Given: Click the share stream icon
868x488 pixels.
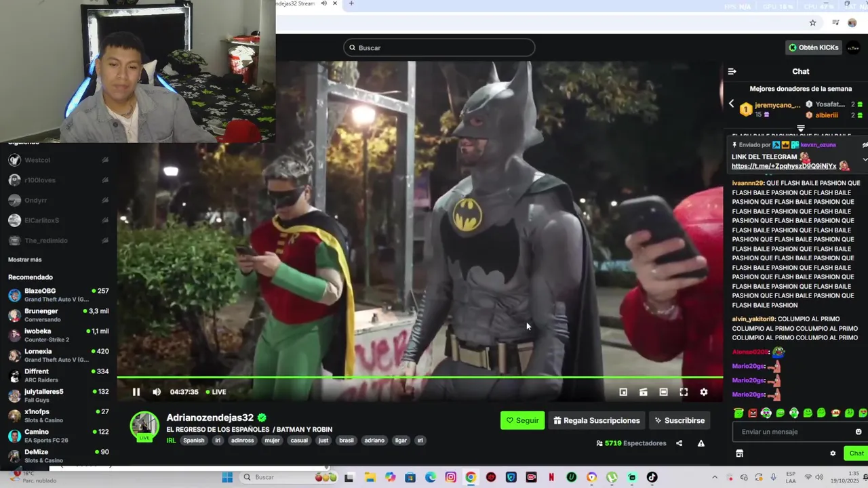Looking at the screenshot, I should point(679,443).
